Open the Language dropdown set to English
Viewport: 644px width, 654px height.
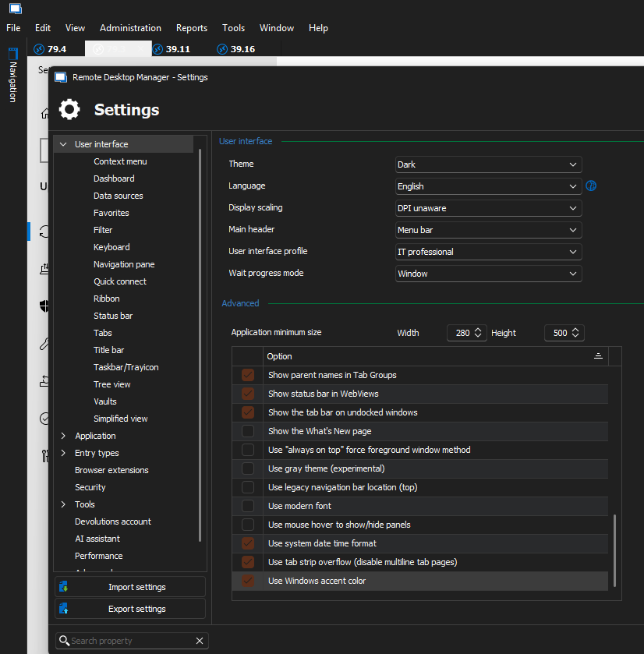[488, 186]
